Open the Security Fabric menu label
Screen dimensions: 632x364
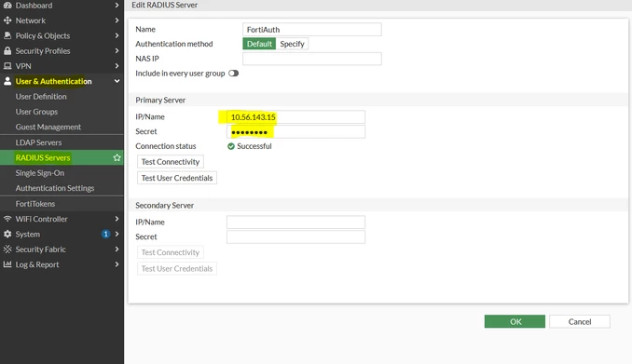(x=40, y=249)
